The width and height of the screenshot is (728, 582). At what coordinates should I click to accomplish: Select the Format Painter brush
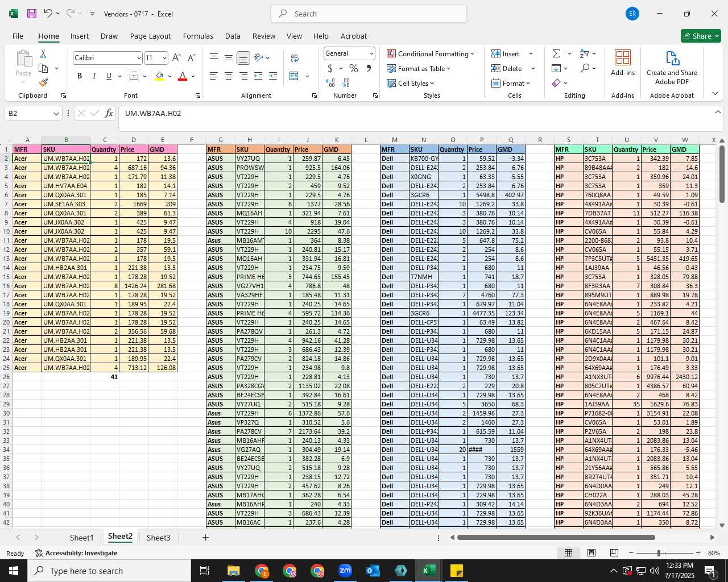43,83
